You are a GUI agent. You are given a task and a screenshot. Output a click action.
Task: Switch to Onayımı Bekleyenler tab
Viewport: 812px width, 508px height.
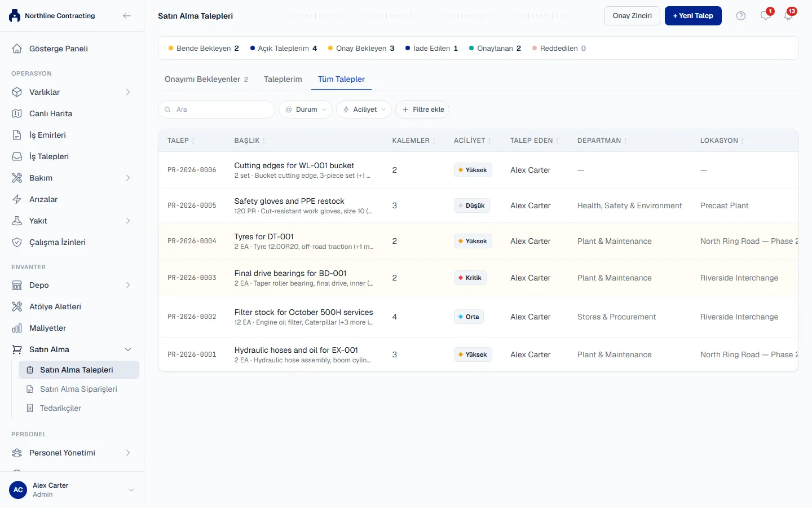[206, 79]
